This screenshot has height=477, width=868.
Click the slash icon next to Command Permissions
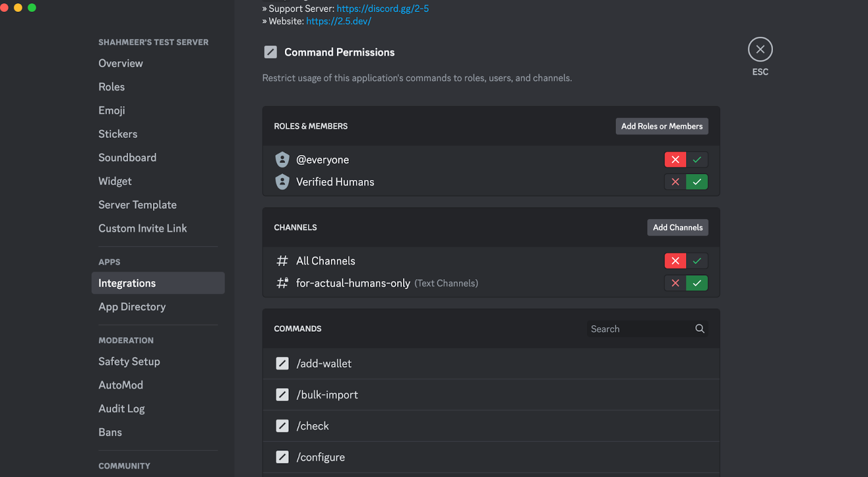[x=270, y=52]
